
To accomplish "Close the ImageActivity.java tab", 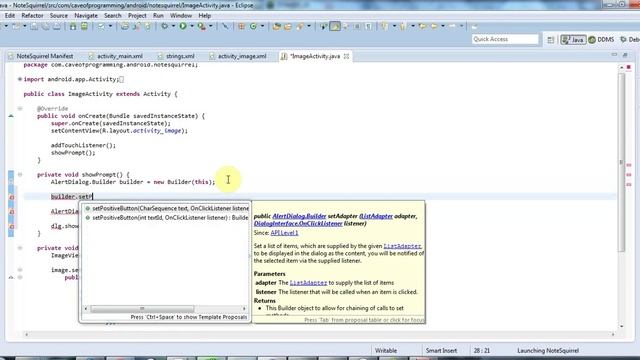I will (x=346, y=56).
